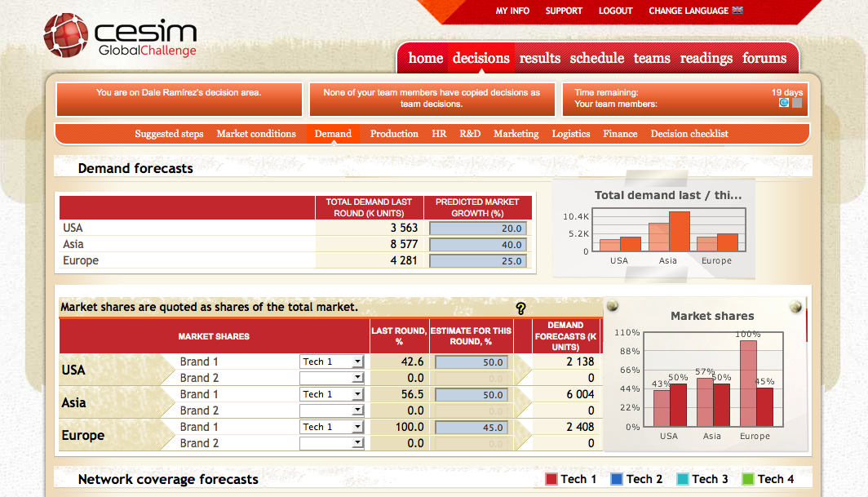Edit USA Brand 1 share estimate field
The width and height of the screenshot is (868, 497).
click(x=471, y=362)
